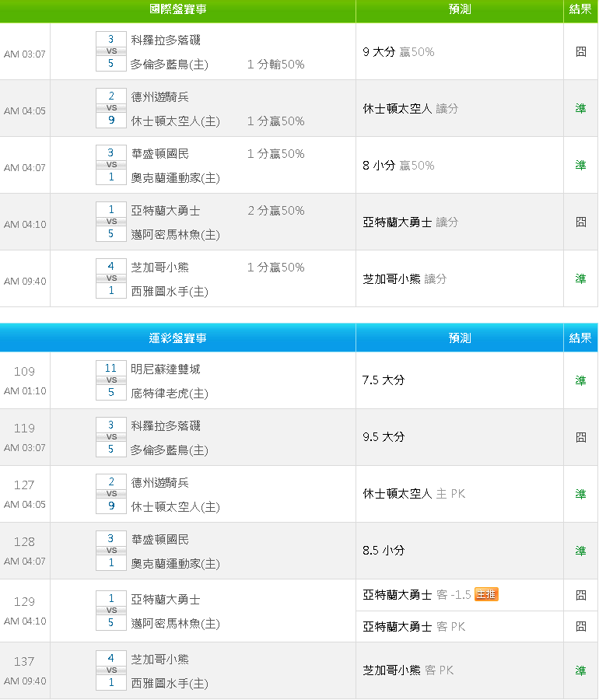
Task: Click game number 137
Action: click(x=24, y=661)
